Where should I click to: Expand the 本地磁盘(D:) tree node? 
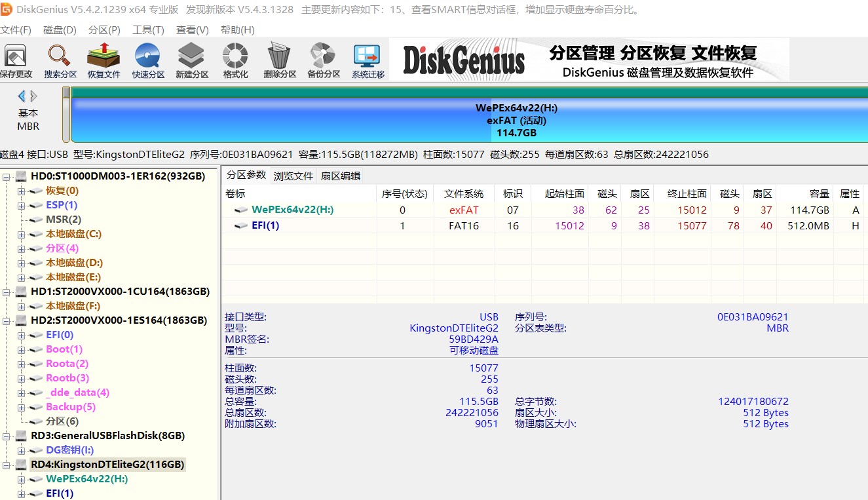(x=21, y=263)
